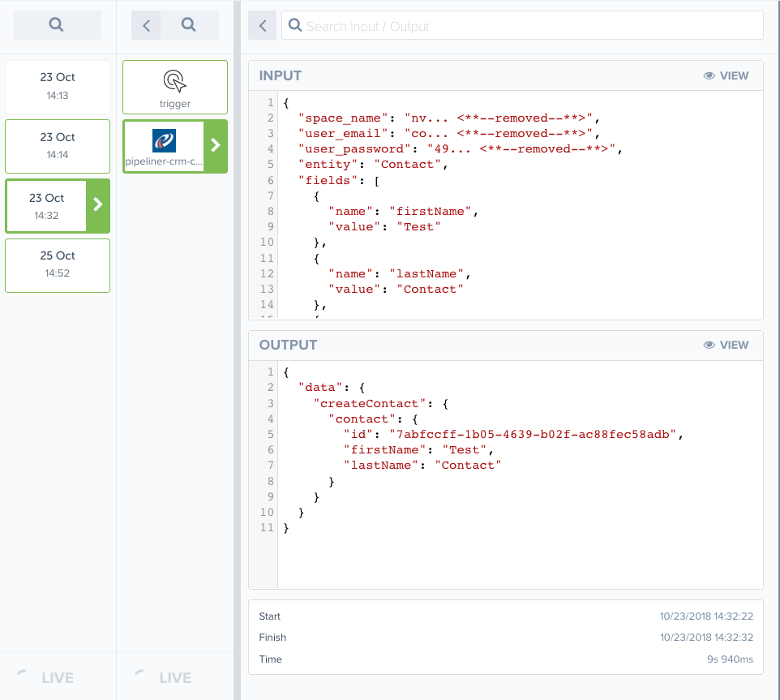Click the back arrow above the detail pane

point(262,25)
